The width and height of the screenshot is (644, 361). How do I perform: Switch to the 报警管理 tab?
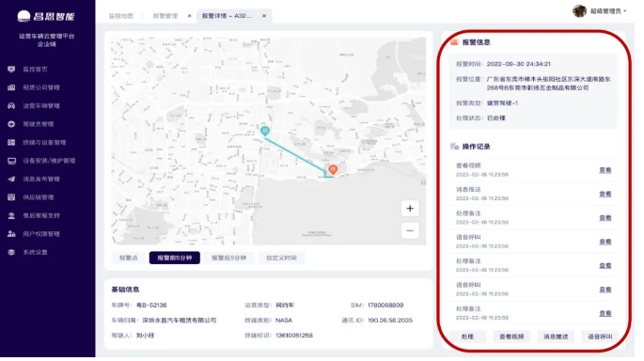tap(165, 16)
